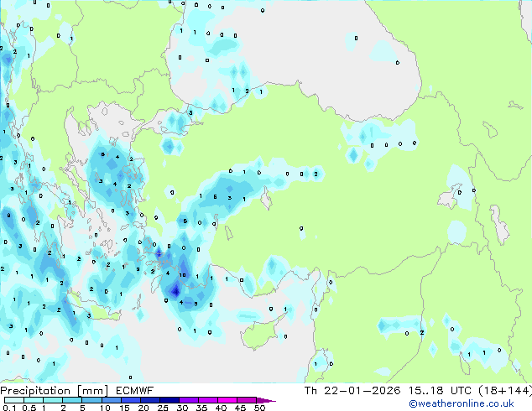Viewport: 532px width, 411px height.
Task: Click the darkest blue precipitation maximum near Rhodes
Action: [175, 290]
